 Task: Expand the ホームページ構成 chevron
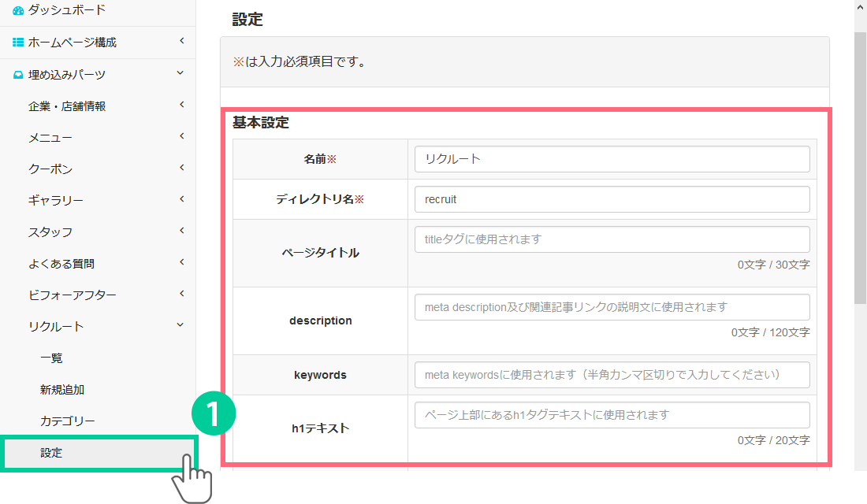pyautogui.click(x=181, y=41)
